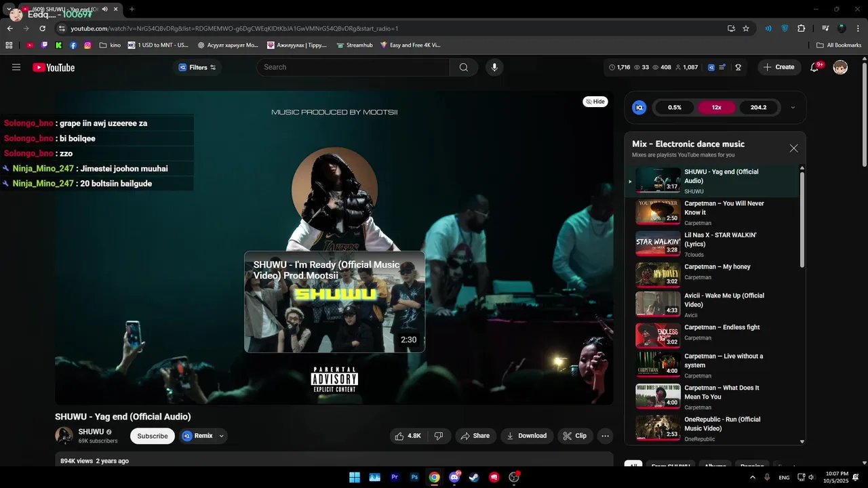The image size is (868, 488).
Task: Create a clip with the Clip button
Action: pos(574,436)
